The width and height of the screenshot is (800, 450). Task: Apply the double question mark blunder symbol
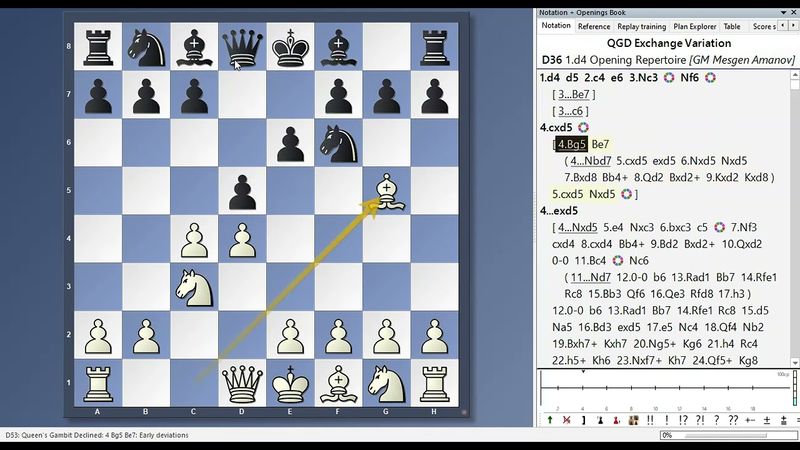click(733, 420)
